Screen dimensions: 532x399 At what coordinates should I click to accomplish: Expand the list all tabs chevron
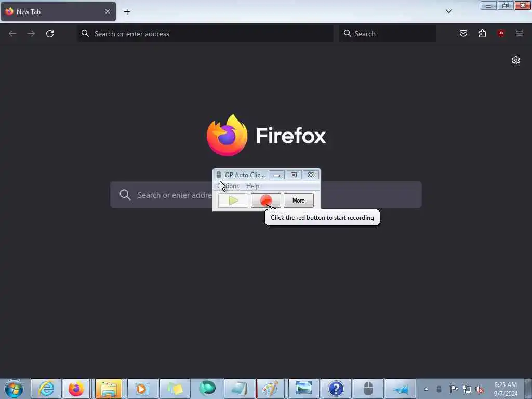click(448, 11)
